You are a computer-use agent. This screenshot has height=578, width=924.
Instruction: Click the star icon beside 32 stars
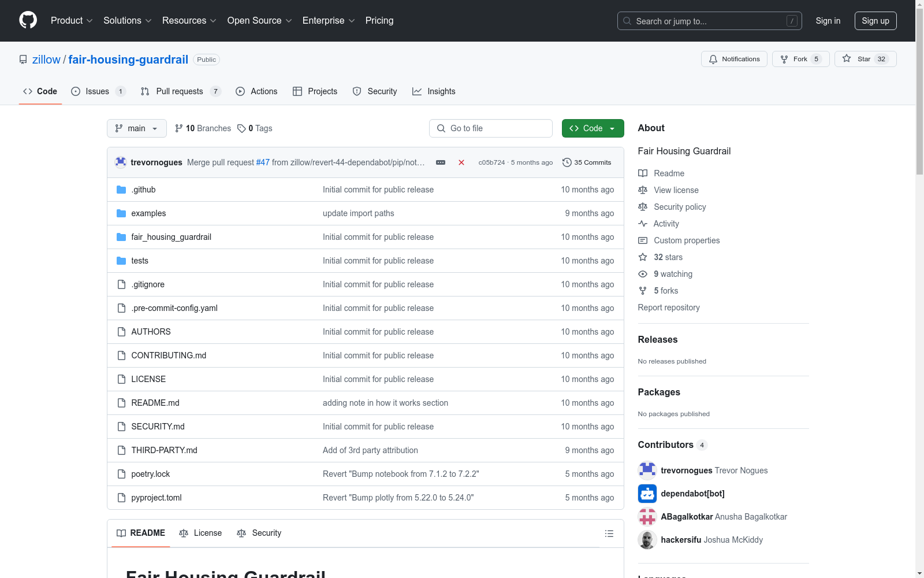[x=643, y=257]
